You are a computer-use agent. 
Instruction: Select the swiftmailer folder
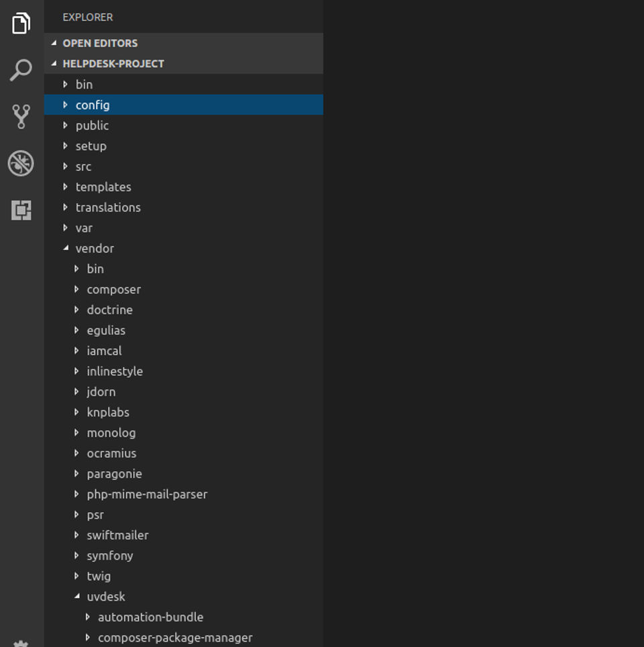tap(117, 536)
